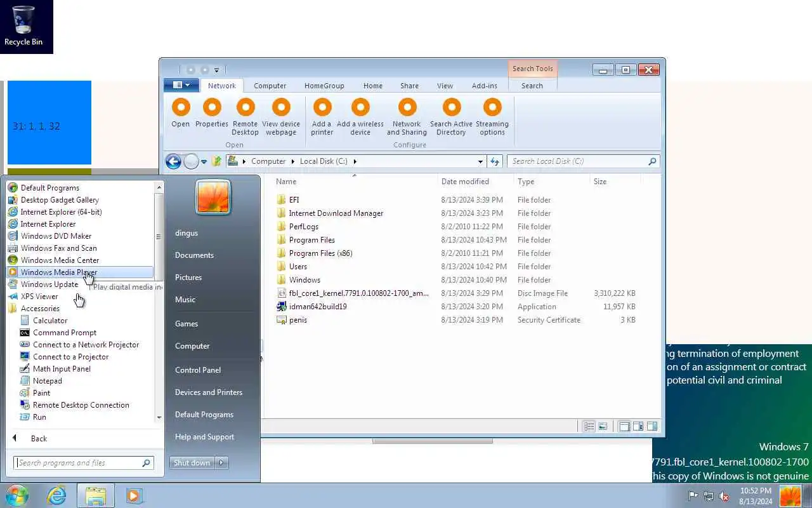The image size is (812, 508).
Task: Click the user account picture in Start menu
Action: (x=213, y=196)
